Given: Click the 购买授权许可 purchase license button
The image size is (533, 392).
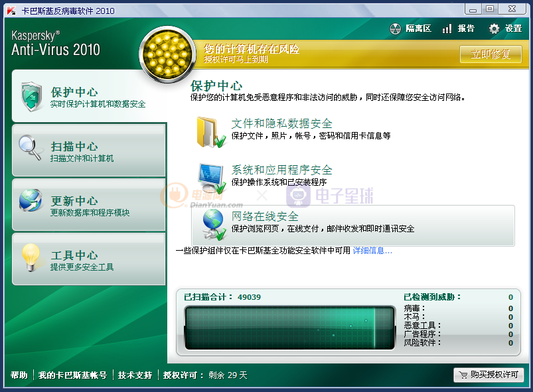Looking at the screenshot, I should (x=489, y=375).
